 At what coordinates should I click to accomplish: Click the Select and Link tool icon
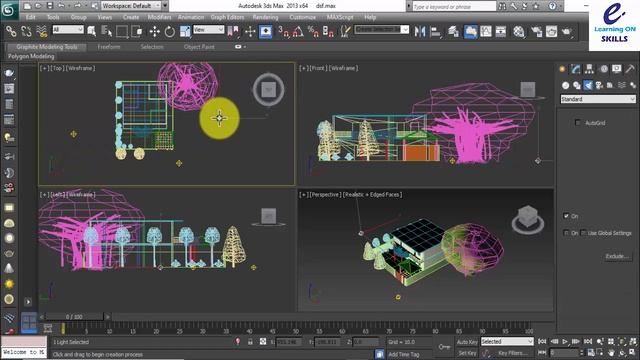(11, 31)
